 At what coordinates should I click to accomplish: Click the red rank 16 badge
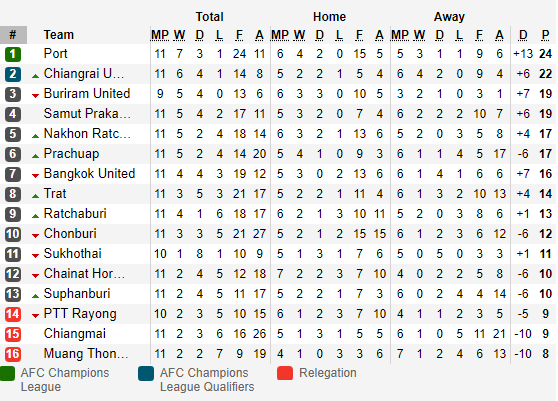(x=13, y=354)
